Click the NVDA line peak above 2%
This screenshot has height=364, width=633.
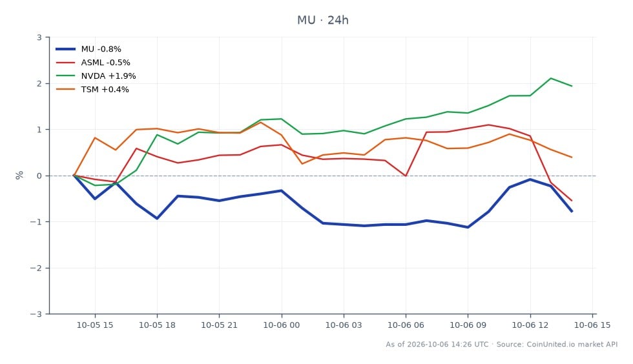551,78
